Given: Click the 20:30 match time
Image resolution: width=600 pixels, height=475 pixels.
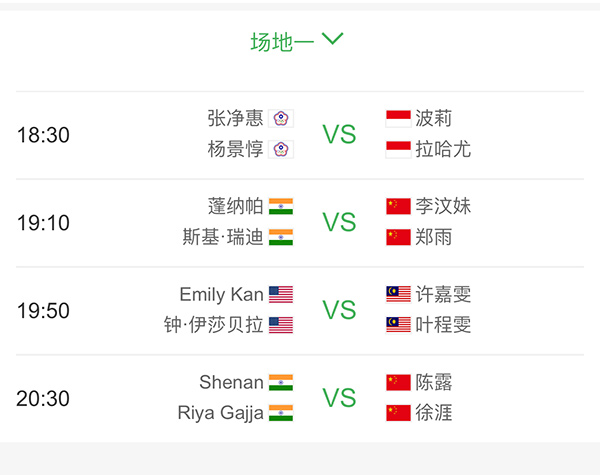Looking at the screenshot, I should (x=43, y=398).
